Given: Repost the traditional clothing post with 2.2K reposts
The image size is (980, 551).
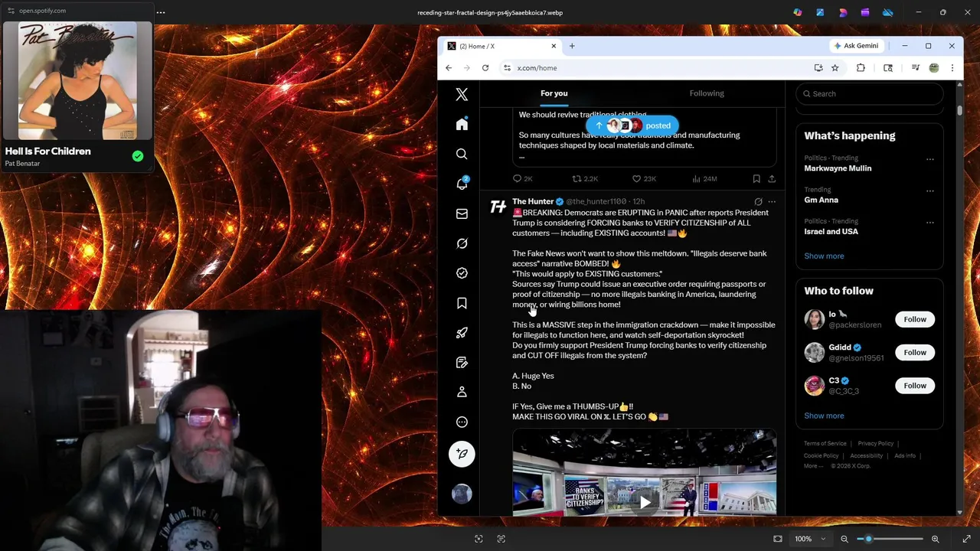Looking at the screenshot, I should [585, 178].
